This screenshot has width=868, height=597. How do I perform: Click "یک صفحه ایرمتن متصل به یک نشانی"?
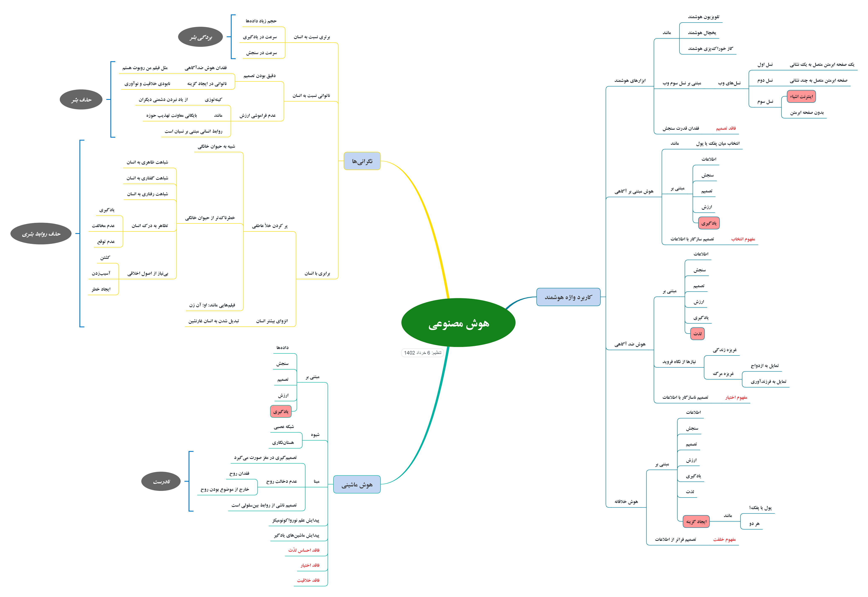pyautogui.click(x=822, y=65)
